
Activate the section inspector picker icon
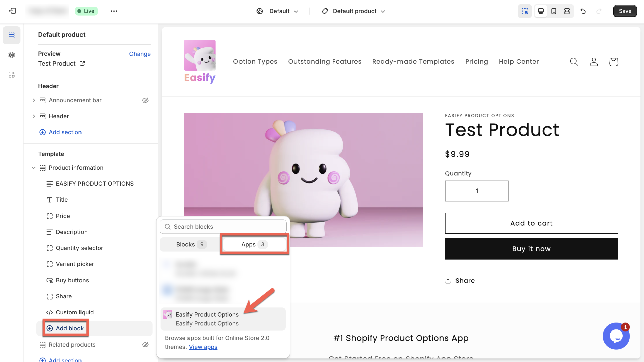525,11
